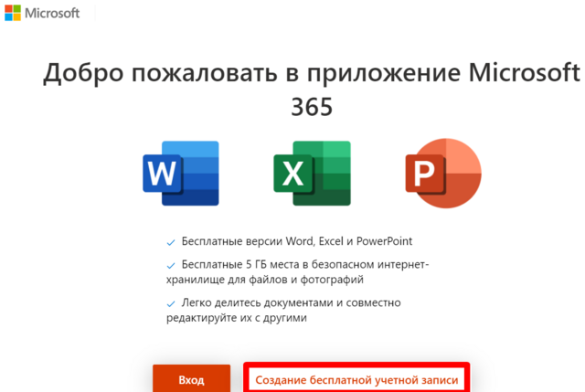Click the letter X on Excel icon

(292, 174)
